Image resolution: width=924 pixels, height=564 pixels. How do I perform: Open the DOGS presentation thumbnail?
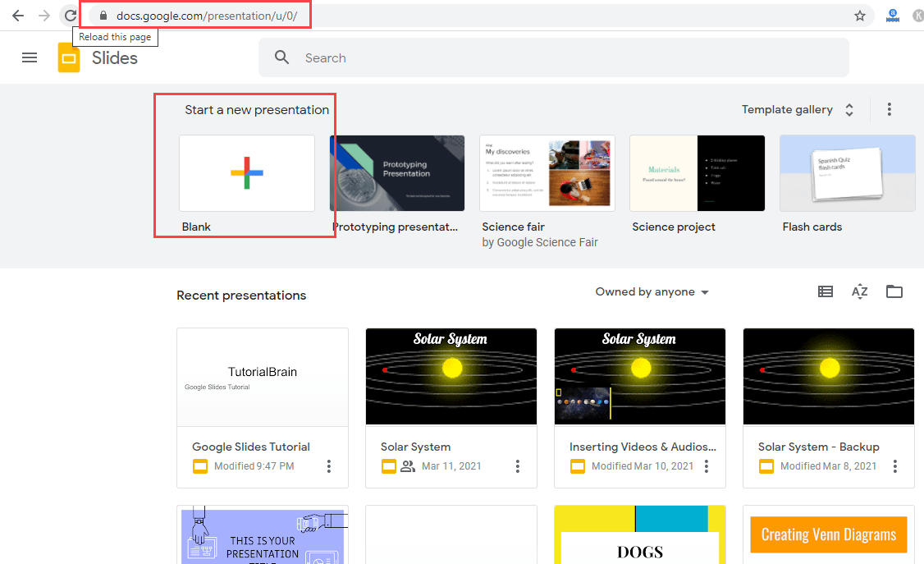click(x=640, y=535)
